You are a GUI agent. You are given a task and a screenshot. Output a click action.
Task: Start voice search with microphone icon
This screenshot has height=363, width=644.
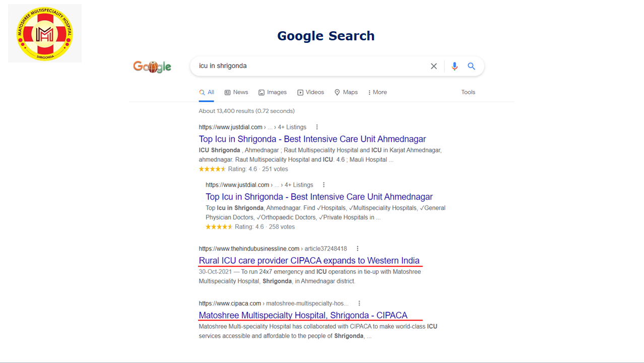[455, 66]
